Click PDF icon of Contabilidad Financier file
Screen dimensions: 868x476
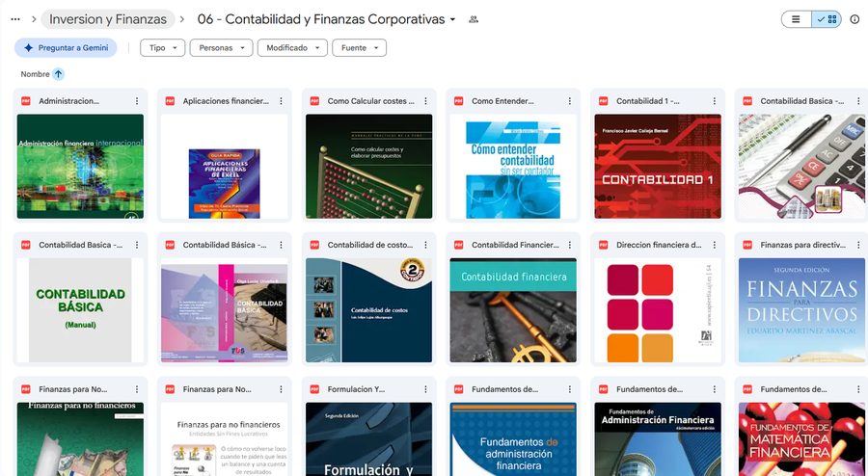(x=458, y=245)
